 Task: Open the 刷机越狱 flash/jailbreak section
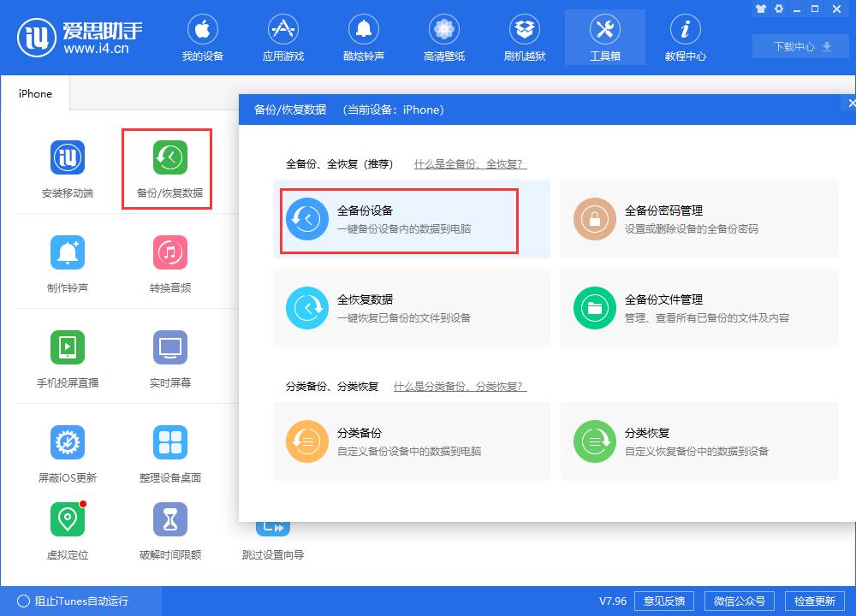click(x=524, y=37)
